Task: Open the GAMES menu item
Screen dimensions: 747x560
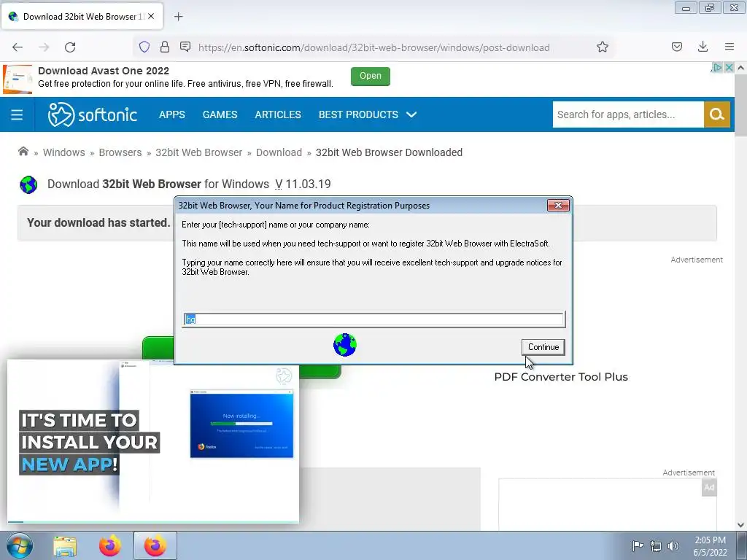Action: point(220,114)
